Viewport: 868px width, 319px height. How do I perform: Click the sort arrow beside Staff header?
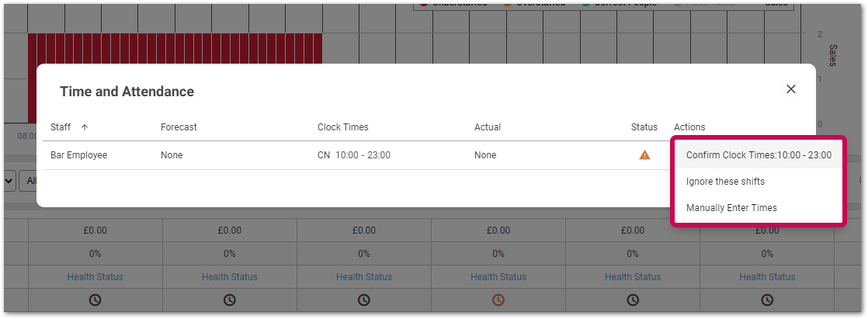click(x=85, y=127)
